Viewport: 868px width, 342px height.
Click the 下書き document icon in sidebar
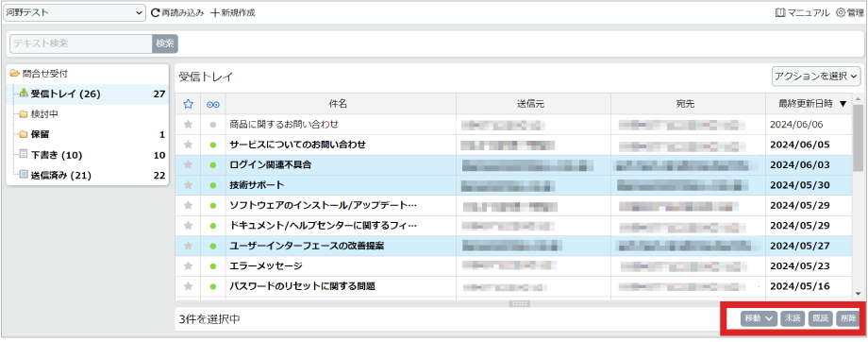click(x=24, y=155)
